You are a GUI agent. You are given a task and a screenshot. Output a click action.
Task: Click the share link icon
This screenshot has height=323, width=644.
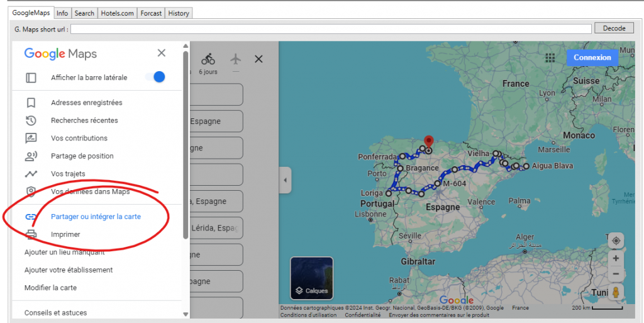[31, 217]
